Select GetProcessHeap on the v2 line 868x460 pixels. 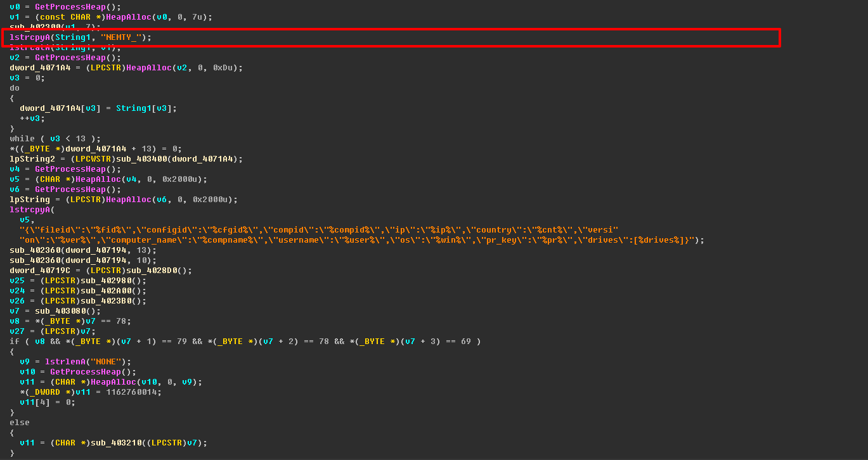click(x=70, y=58)
